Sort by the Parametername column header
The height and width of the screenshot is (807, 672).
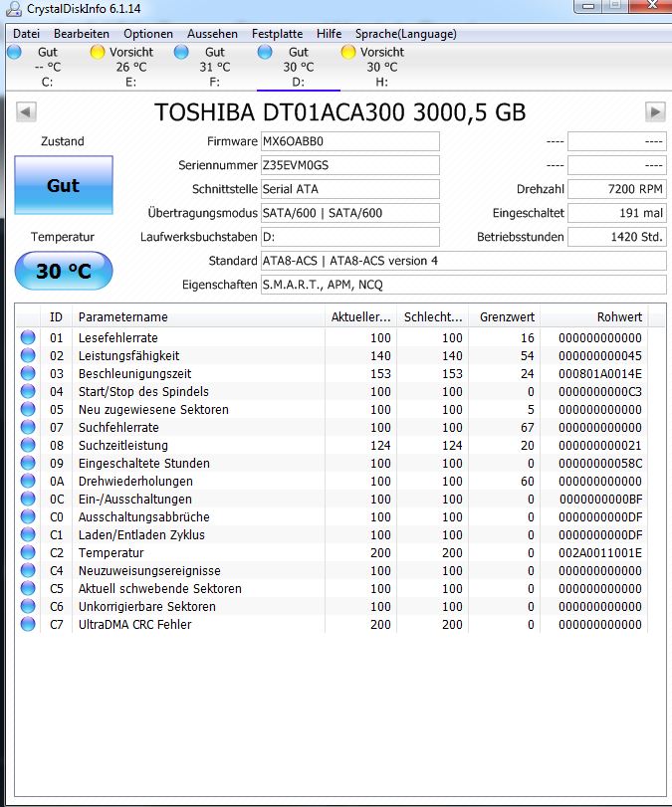[x=198, y=317]
